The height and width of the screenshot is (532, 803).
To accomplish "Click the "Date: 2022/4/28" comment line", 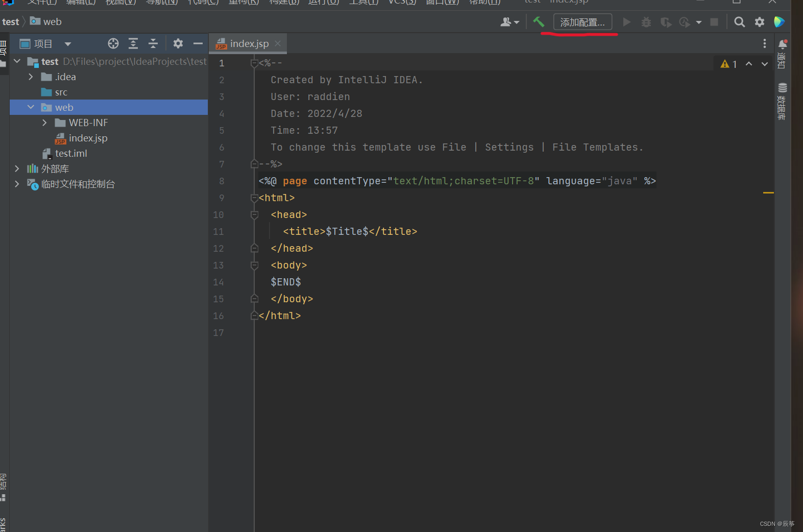I will [x=317, y=113].
